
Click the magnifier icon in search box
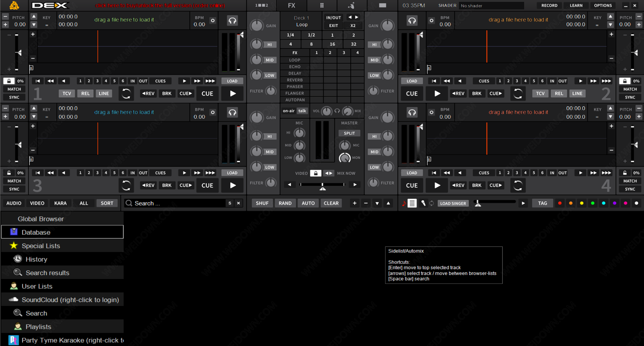coord(129,203)
